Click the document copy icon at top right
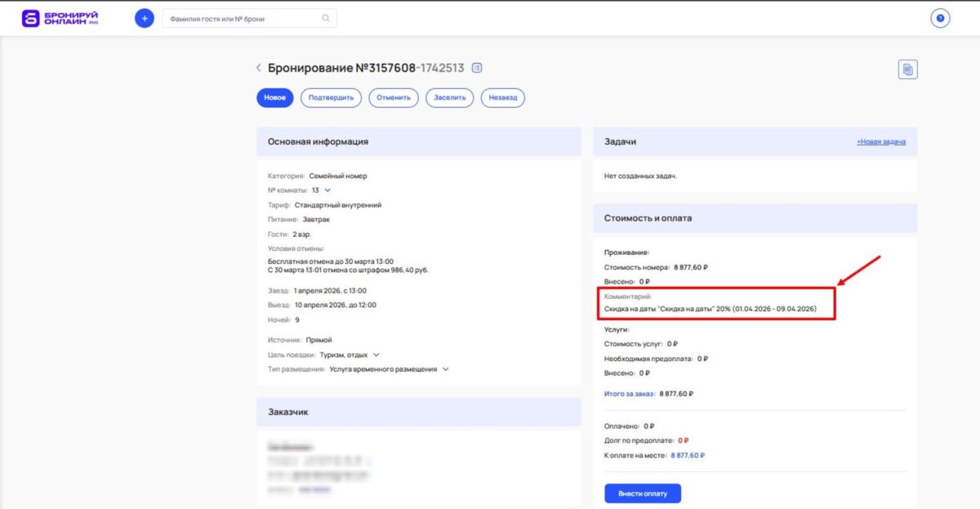980x509 pixels. [x=908, y=70]
